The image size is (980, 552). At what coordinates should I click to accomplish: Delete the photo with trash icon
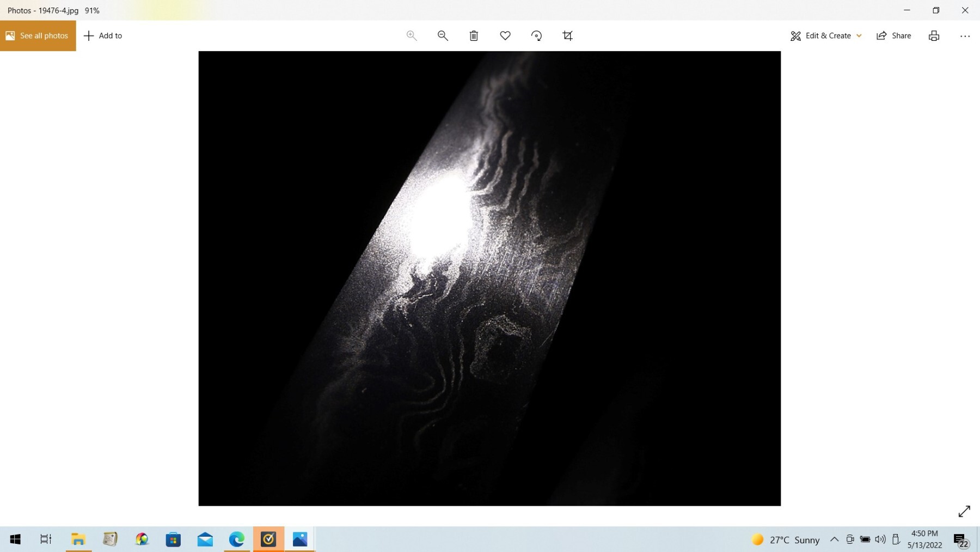pos(474,35)
